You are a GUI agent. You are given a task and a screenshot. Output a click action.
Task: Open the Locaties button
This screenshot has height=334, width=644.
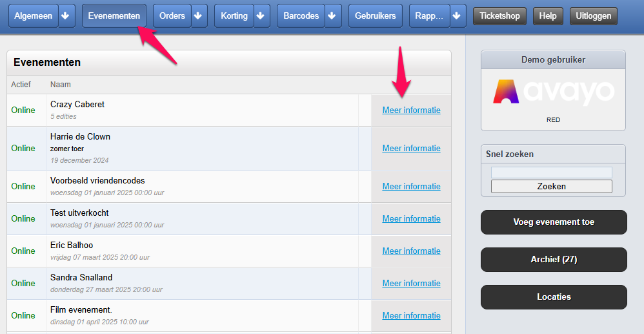[x=554, y=297]
